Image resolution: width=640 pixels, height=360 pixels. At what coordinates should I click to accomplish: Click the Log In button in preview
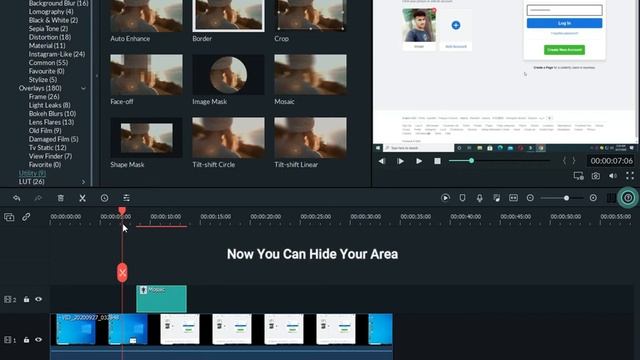564,23
